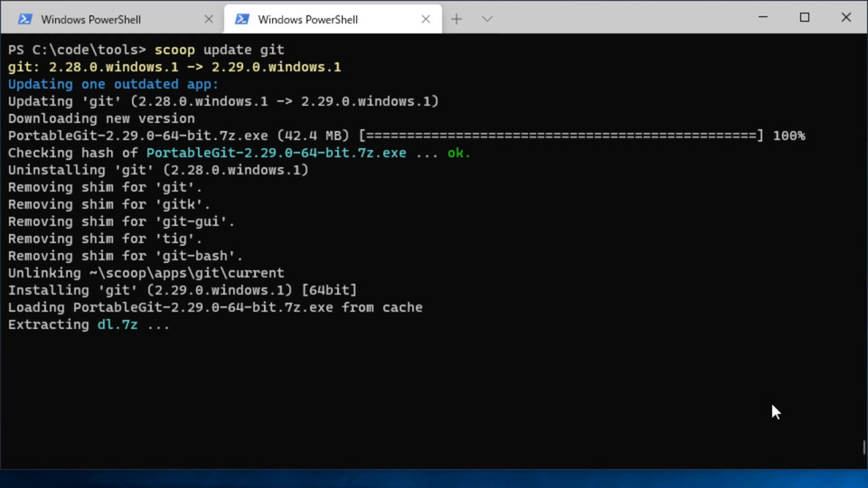Click the terminal scrollbar thumb
The height and width of the screenshot is (488, 868).
coord(863,447)
